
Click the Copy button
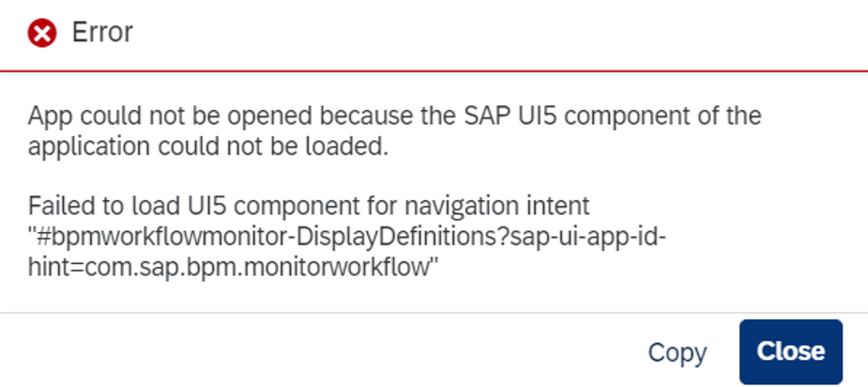677,352
